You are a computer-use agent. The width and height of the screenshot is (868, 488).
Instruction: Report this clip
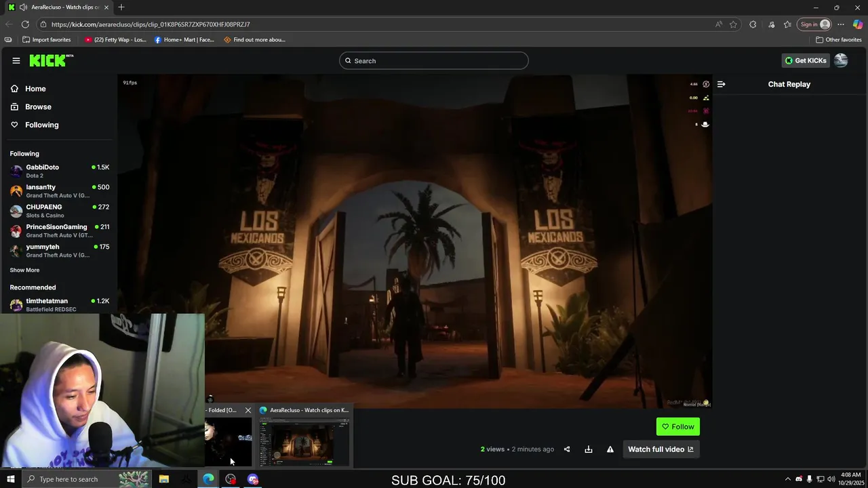click(610, 449)
